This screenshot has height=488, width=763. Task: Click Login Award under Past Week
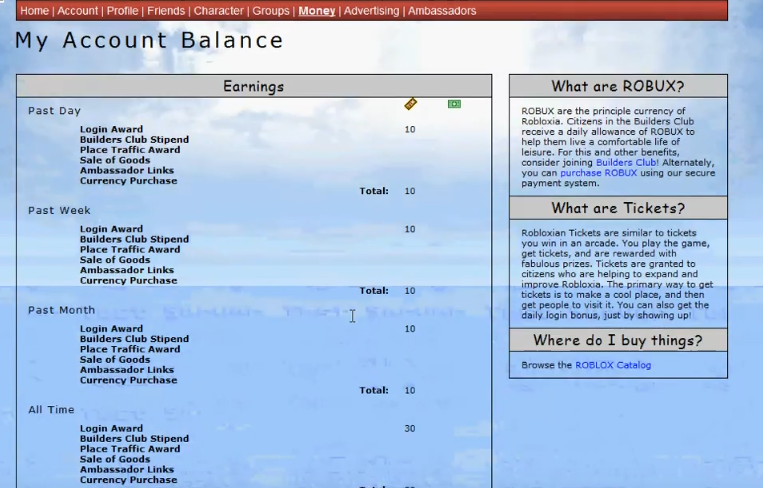click(111, 229)
